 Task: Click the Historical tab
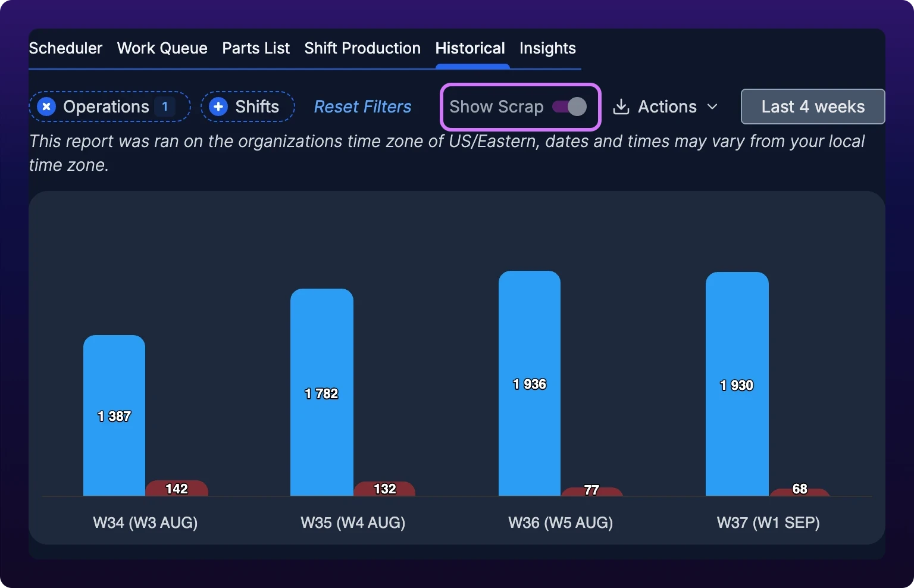tap(470, 48)
